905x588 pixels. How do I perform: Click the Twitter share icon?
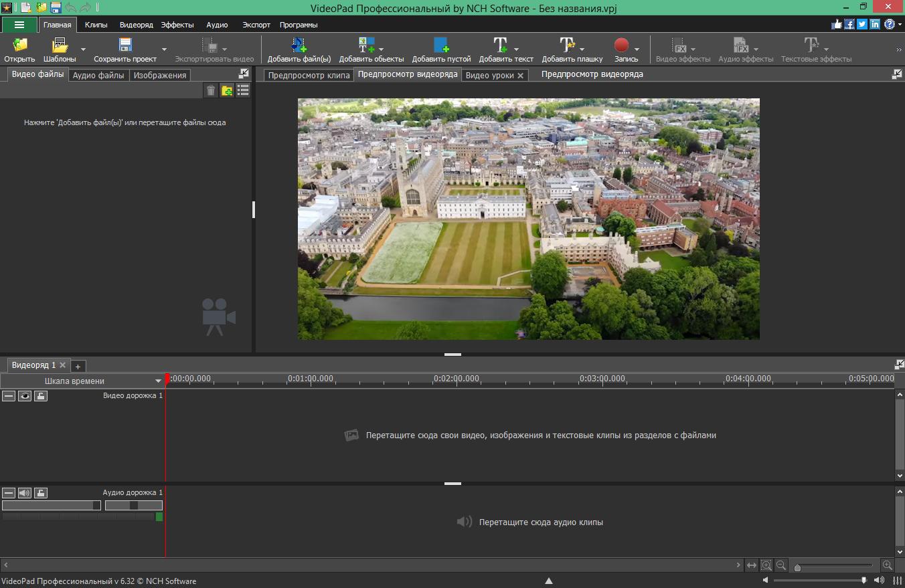[x=862, y=24]
